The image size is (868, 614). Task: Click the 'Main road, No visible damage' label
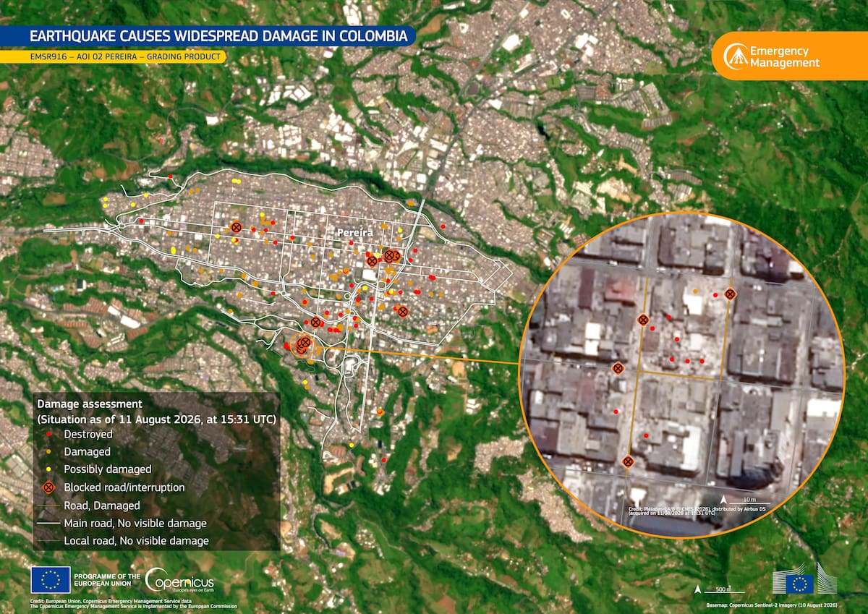(135, 523)
